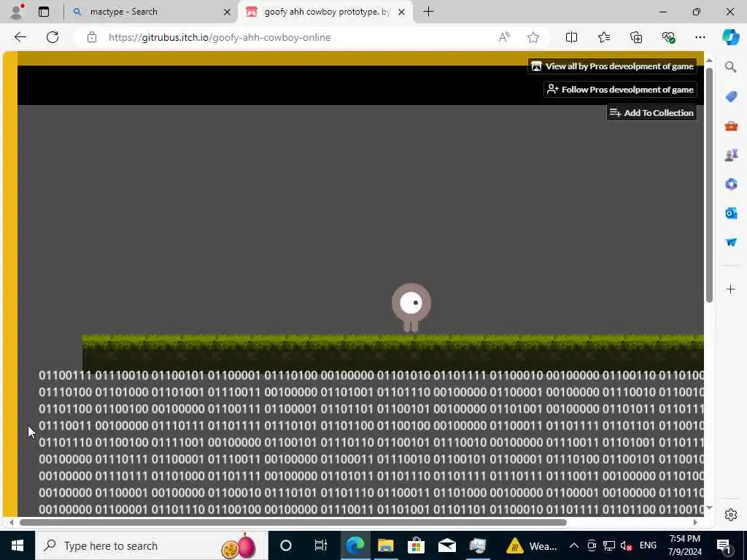The image size is (747, 560).
Task: Open the weather warning widget
Action: (532, 545)
